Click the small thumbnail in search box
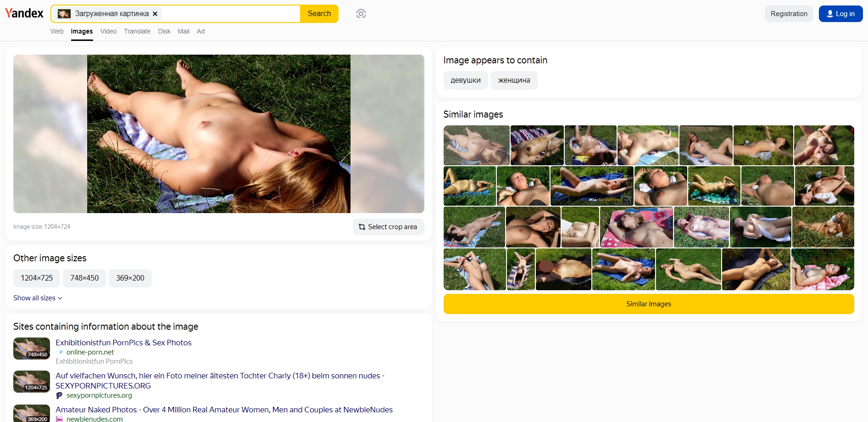This screenshot has width=868, height=422. tap(64, 14)
